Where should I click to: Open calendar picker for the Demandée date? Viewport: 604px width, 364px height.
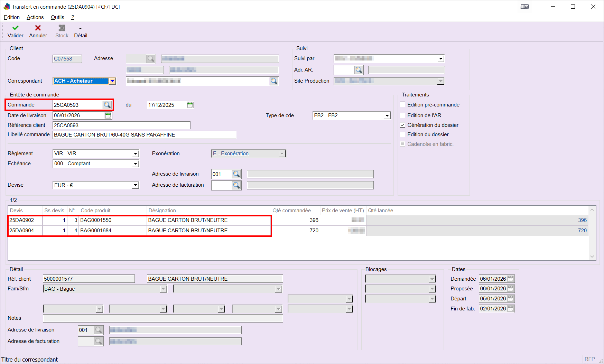tap(510, 279)
